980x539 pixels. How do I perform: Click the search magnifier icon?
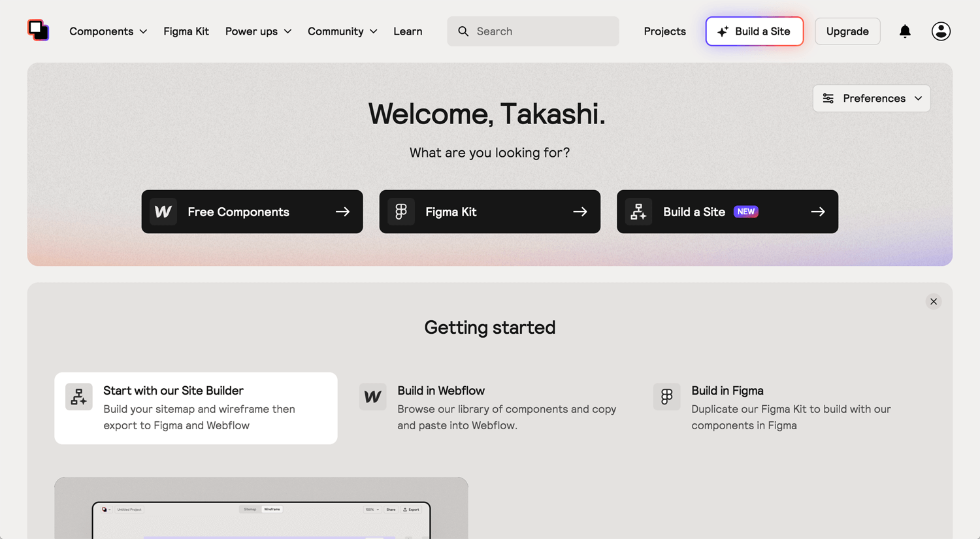(x=463, y=31)
